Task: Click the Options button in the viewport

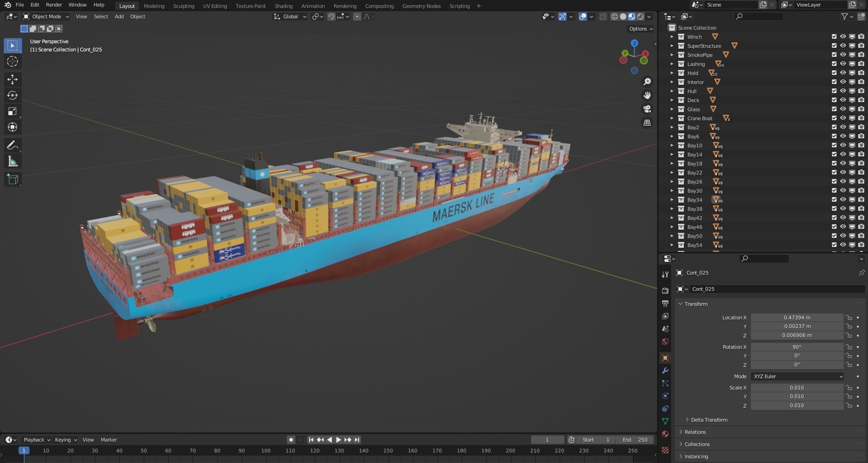Action: 641,29
